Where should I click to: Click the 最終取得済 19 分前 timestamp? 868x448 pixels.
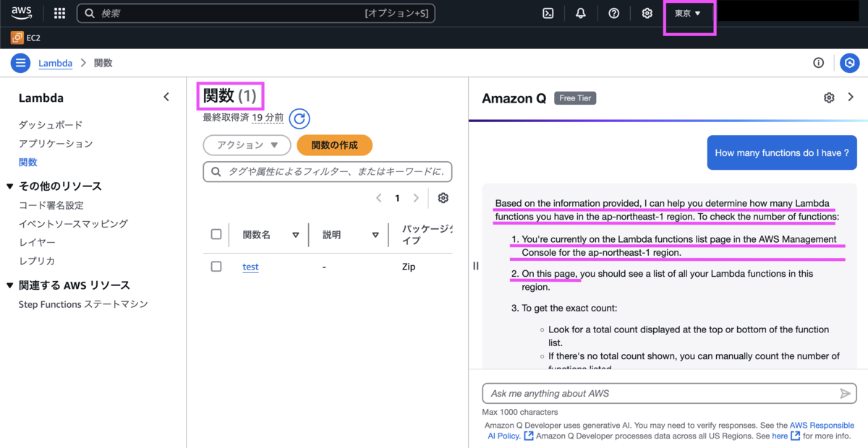[243, 117]
